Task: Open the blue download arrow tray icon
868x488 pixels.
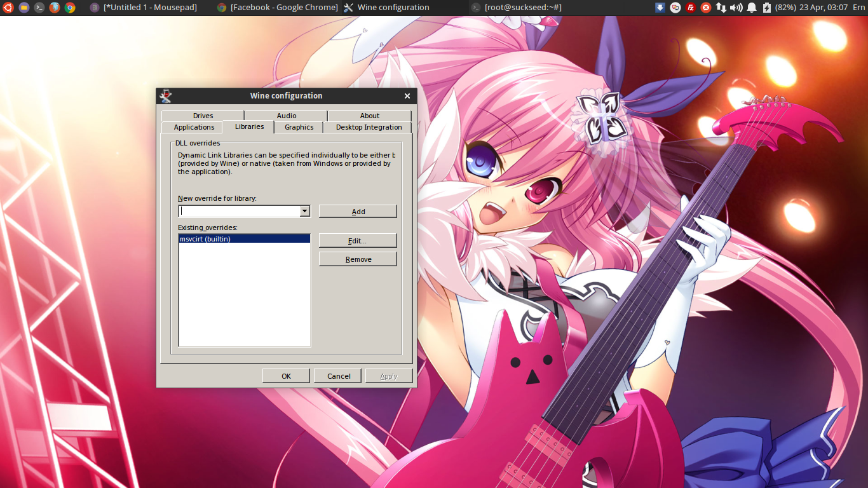Action: 660,8
